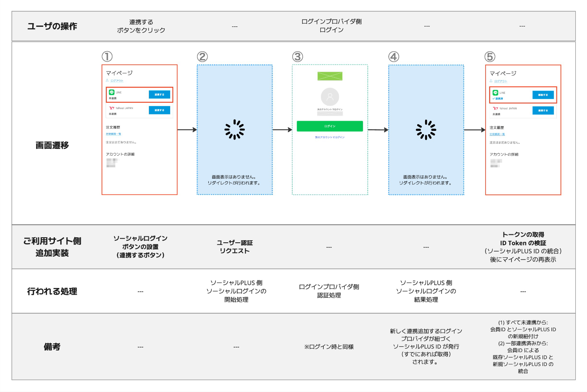Image resolution: width=587 pixels, height=392 pixels.
Task: Click the LINE 連携済 checkmark in screen ⑤
Action: click(x=494, y=99)
